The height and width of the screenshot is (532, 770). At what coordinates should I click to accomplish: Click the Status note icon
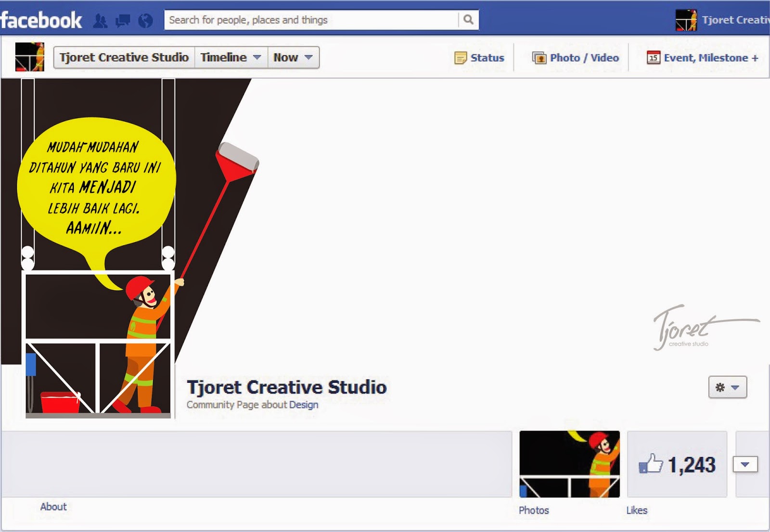[461, 58]
